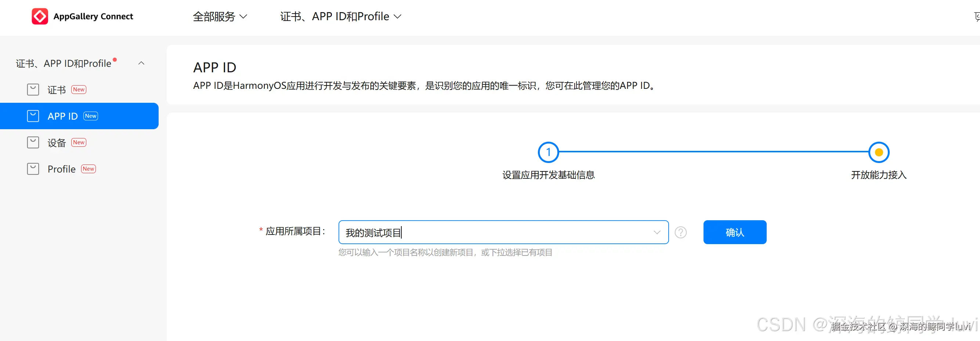Open the Profile sidebar item
Image resolution: width=980 pixels, height=341 pixels.
point(79,169)
